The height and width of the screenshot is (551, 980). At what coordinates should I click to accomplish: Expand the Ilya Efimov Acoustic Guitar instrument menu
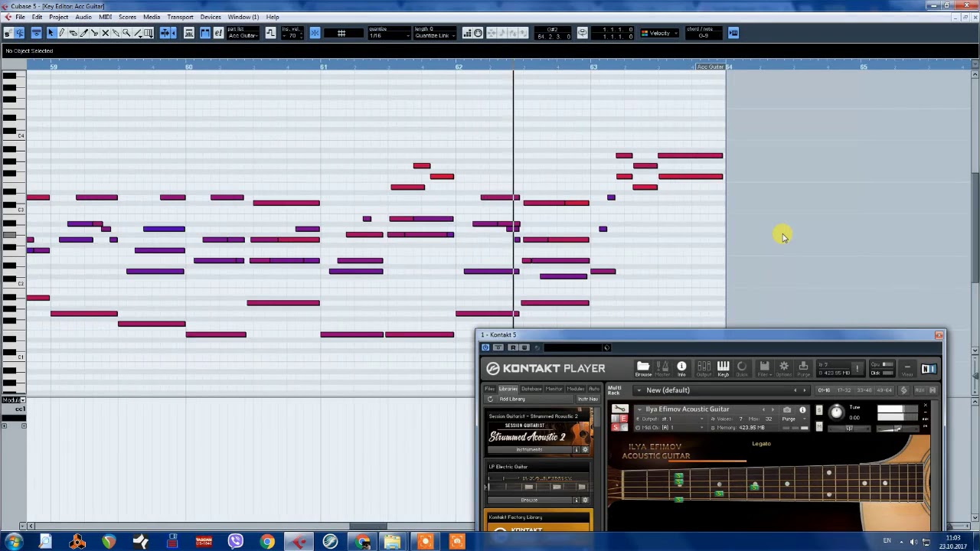click(x=640, y=409)
